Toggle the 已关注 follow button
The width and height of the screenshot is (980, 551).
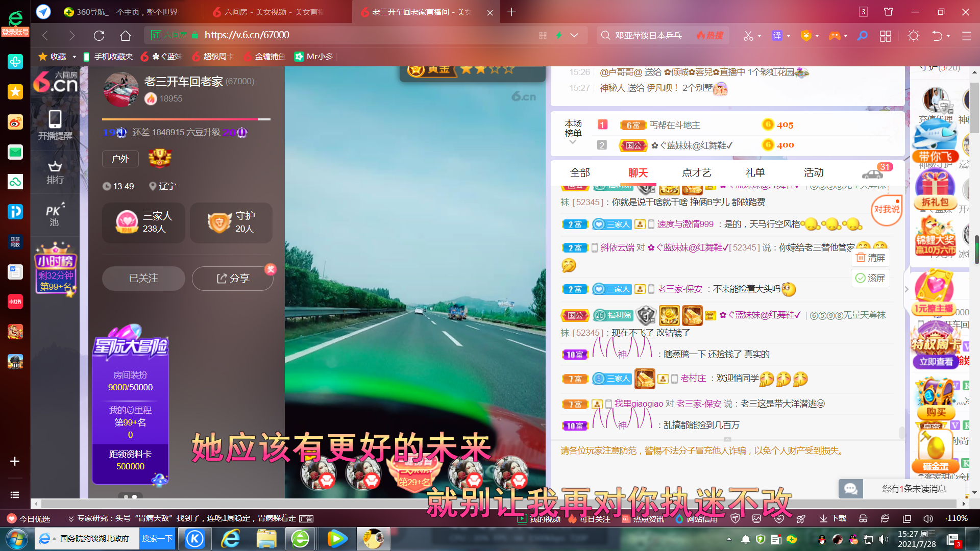(x=143, y=278)
